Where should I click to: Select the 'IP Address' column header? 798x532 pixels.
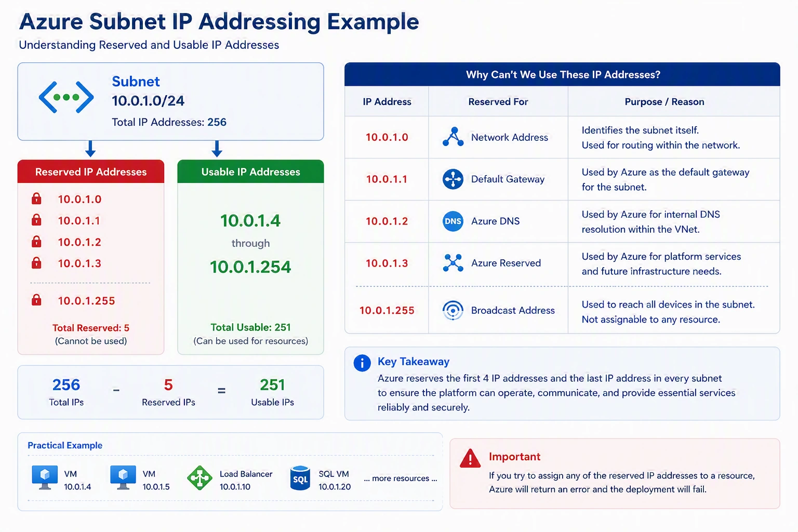tap(387, 102)
